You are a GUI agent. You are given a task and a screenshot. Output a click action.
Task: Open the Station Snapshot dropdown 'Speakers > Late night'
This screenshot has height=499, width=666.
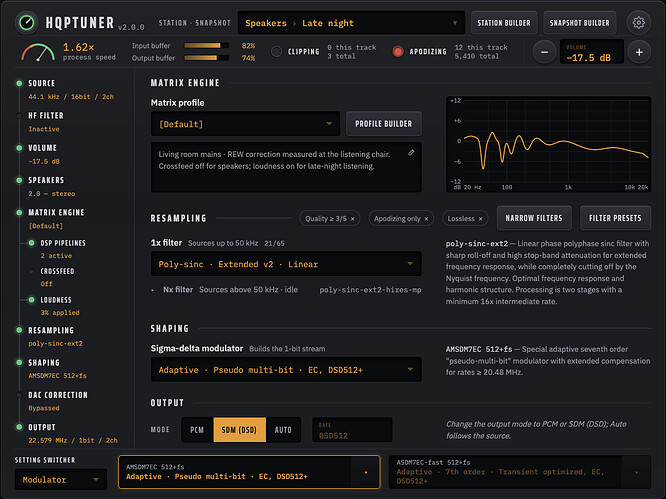[351, 23]
